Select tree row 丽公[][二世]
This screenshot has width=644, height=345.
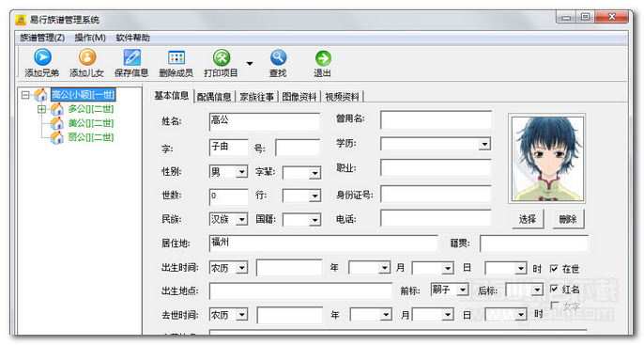(91, 137)
